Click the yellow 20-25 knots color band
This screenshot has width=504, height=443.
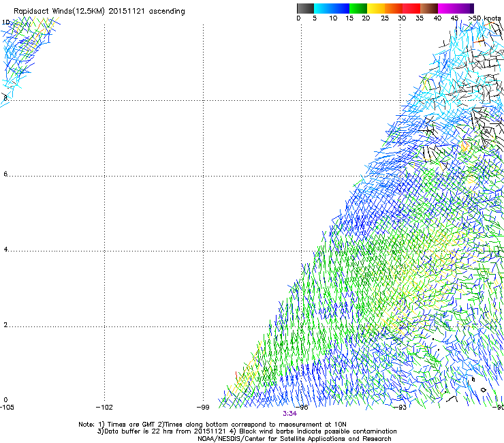pyautogui.click(x=376, y=8)
